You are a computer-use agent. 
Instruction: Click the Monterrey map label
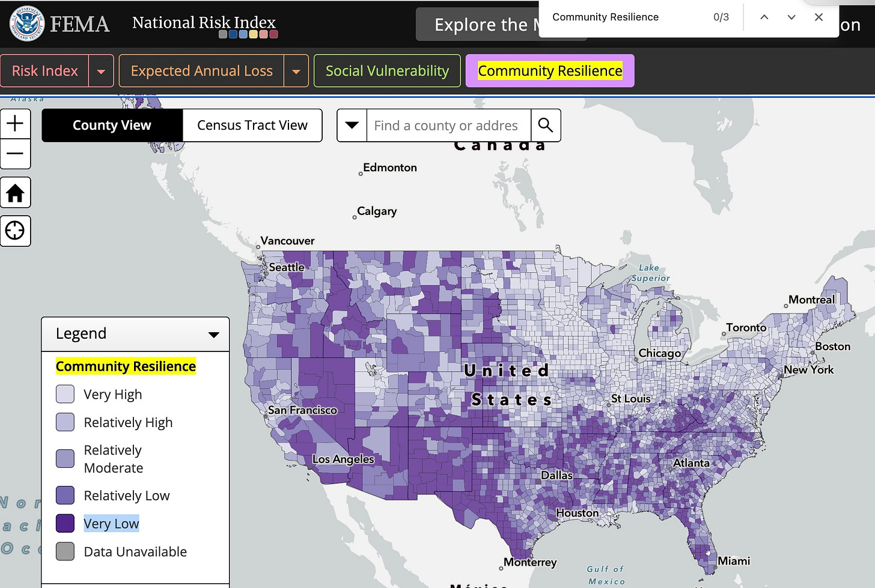(x=529, y=562)
